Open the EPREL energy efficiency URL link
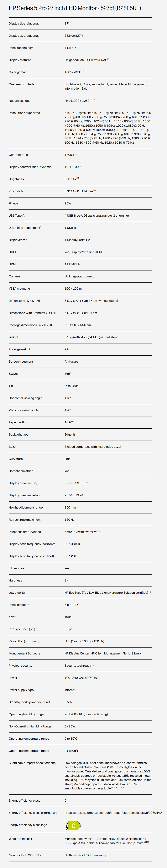 (x=113, y=813)
